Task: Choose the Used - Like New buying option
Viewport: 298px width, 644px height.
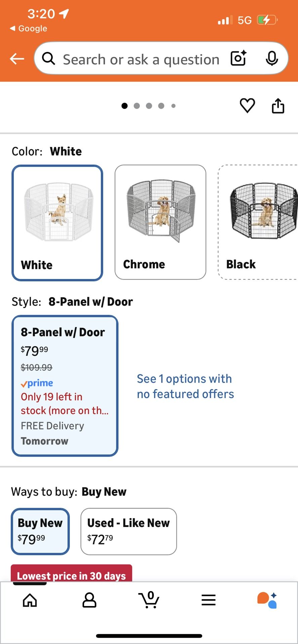Action: pos(128,532)
